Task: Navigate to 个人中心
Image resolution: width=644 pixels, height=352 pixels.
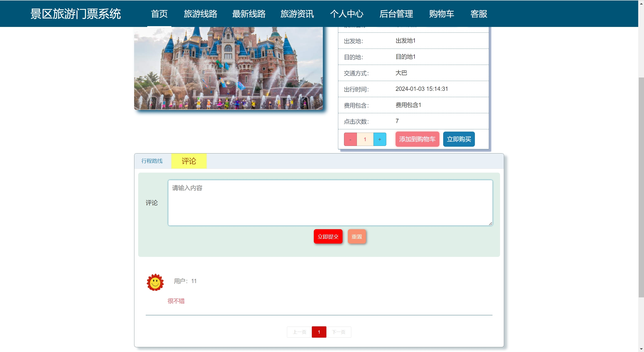Action: 346,14
